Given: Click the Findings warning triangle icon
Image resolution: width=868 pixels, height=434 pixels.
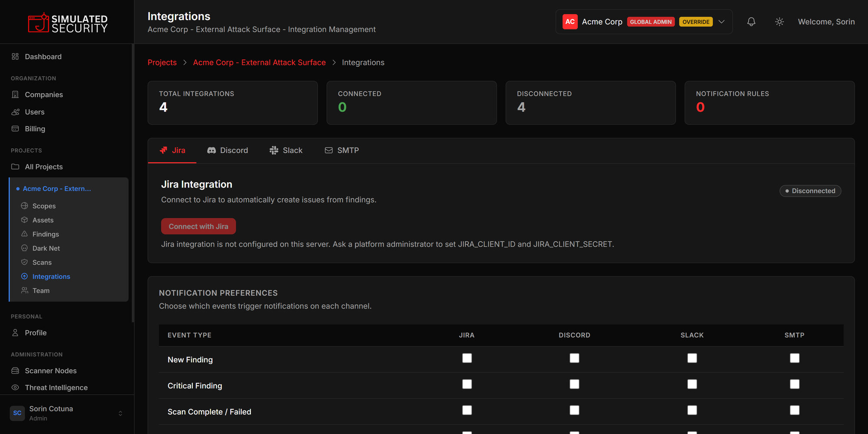Looking at the screenshot, I should 24,234.
